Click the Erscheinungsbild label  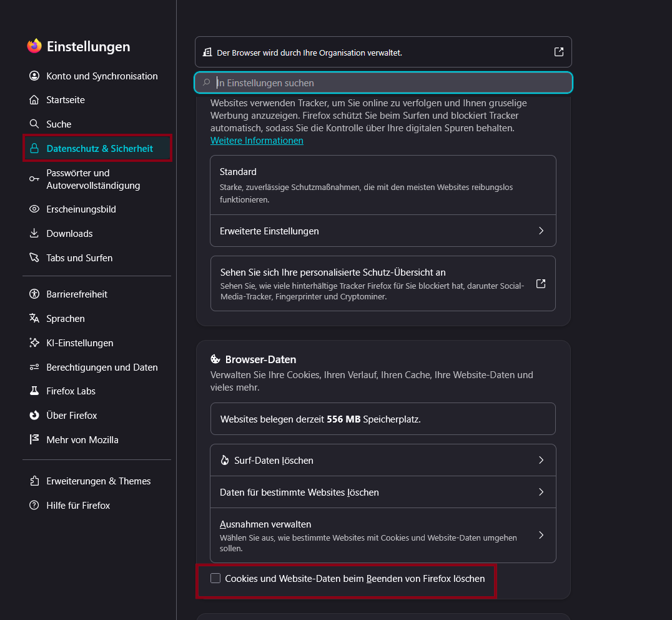tap(81, 209)
